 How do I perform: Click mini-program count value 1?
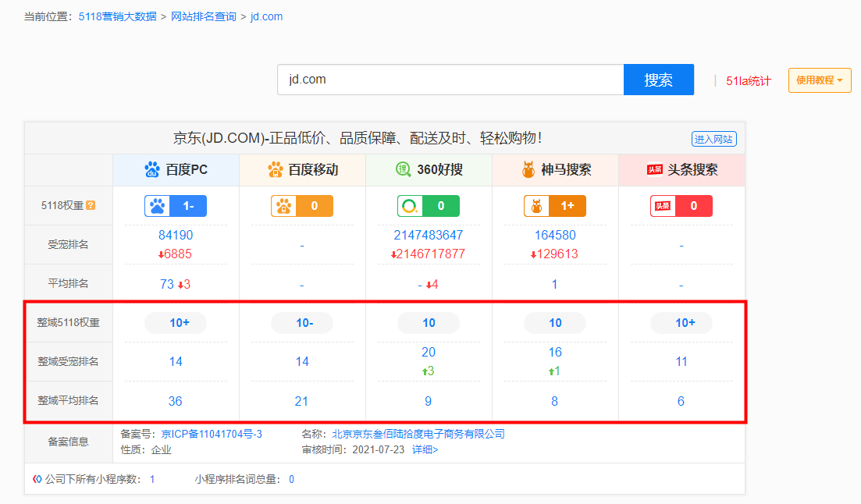tap(152, 479)
